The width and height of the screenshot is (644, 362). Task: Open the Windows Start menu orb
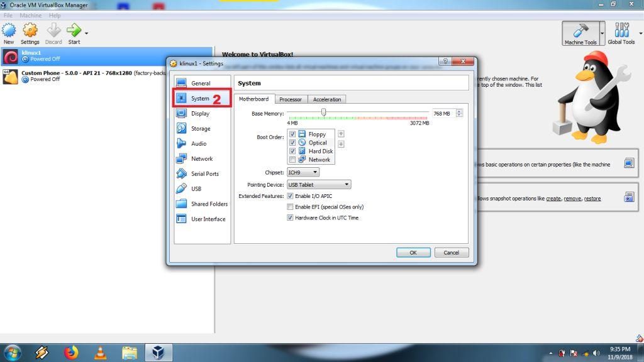point(12,353)
